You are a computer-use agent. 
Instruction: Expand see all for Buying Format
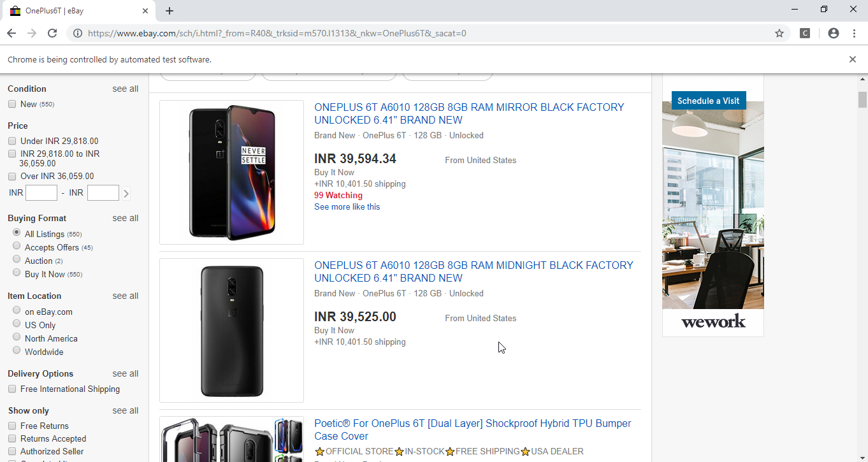125,218
